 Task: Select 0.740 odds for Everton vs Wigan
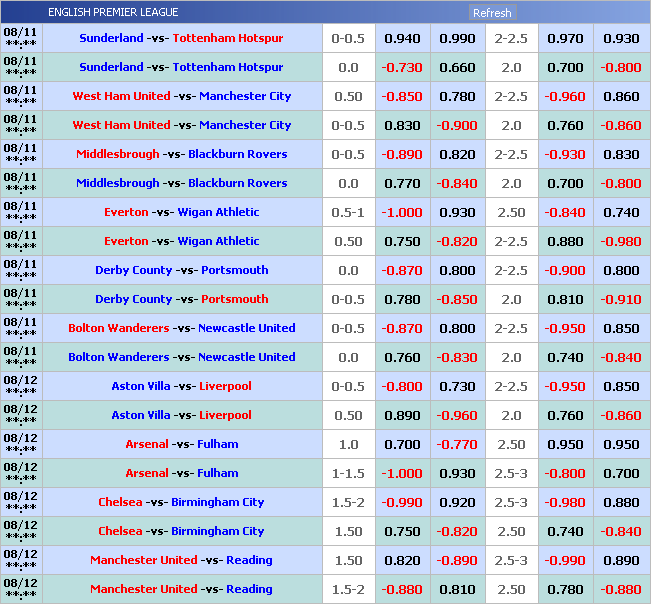621,212
